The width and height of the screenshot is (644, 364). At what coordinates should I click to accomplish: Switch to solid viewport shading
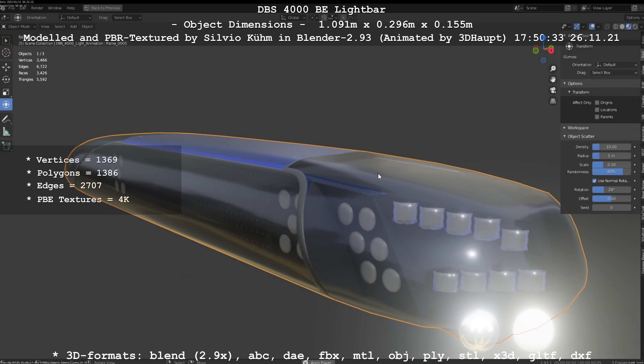coord(622,26)
